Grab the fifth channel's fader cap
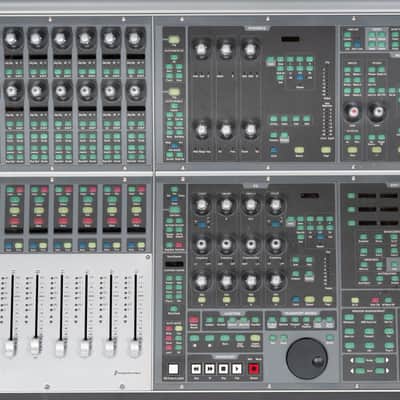 click(x=110, y=348)
